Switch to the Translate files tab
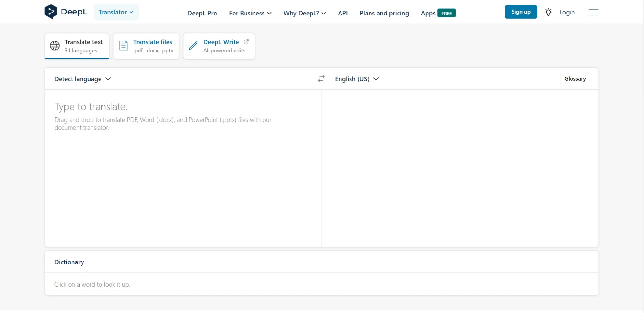The image size is (644, 313). click(x=153, y=46)
